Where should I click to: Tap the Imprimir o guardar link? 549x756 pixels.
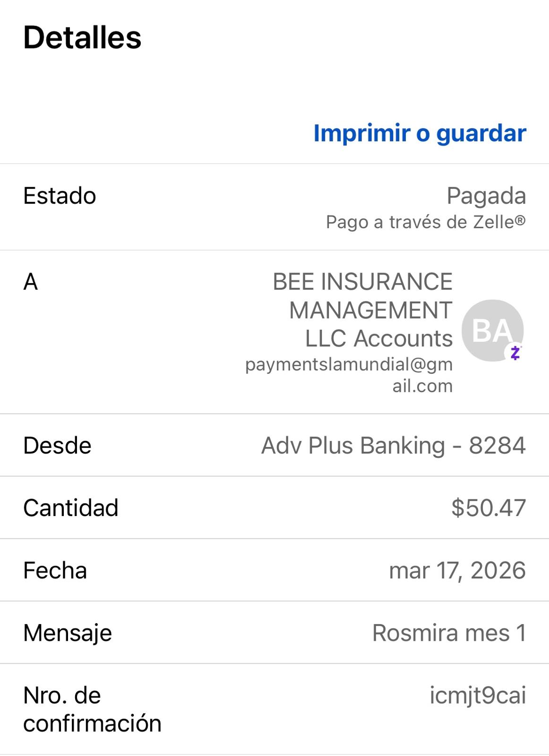click(x=420, y=133)
